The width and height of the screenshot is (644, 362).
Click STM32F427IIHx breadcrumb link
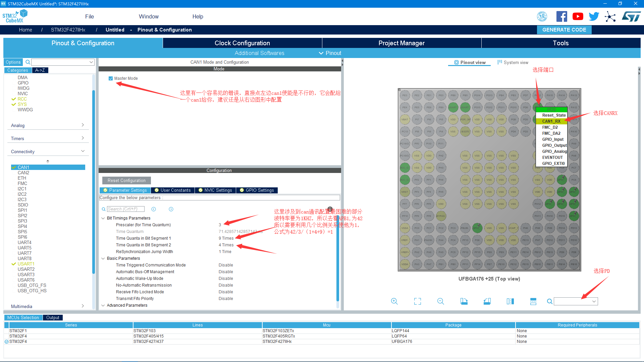point(68,29)
